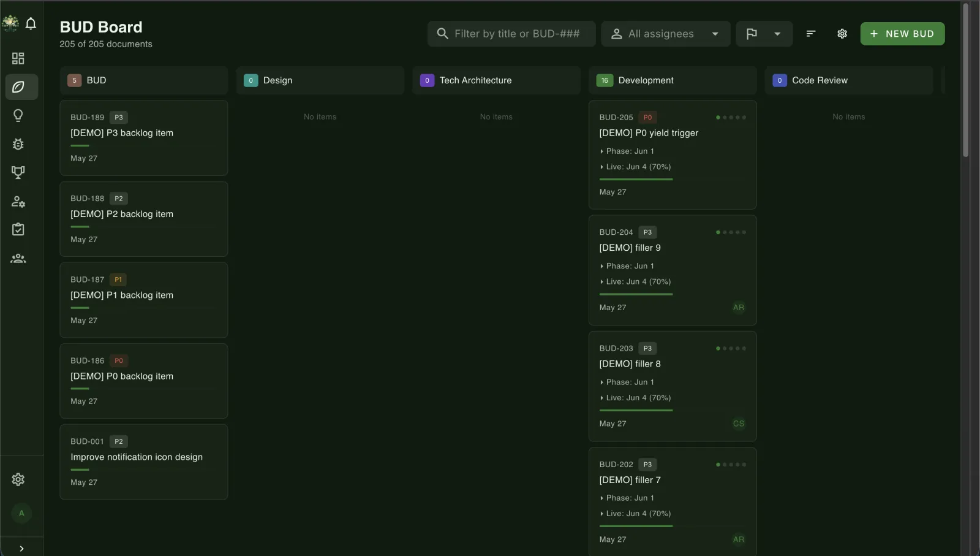Open the user settings sidebar icon
This screenshot has height=556, width=980.
[18, 201]
